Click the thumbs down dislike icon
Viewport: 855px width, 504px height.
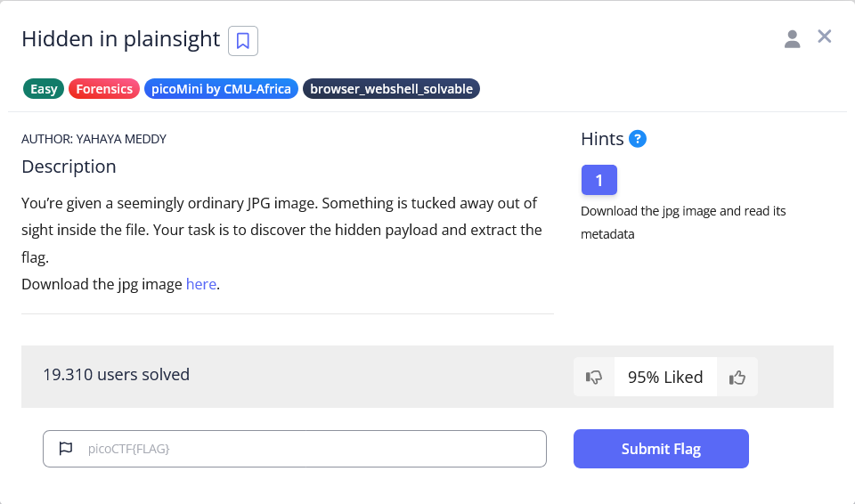click(594, 377)
